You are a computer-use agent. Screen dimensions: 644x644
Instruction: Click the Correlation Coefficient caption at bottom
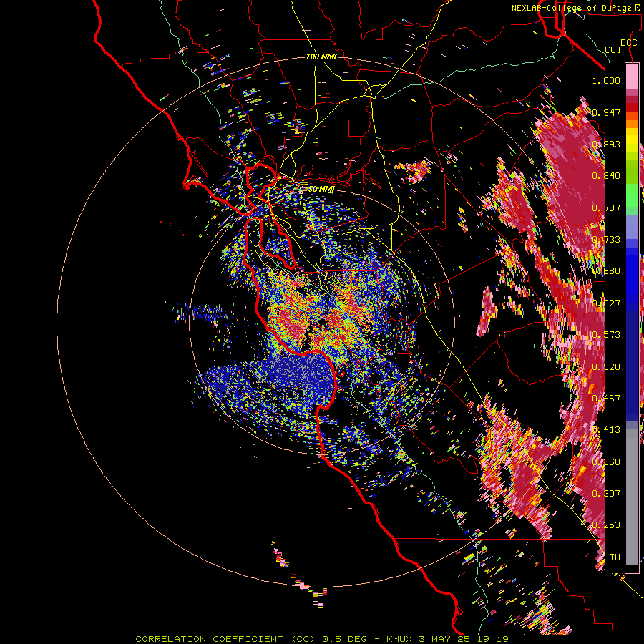(x=322, y=639)
